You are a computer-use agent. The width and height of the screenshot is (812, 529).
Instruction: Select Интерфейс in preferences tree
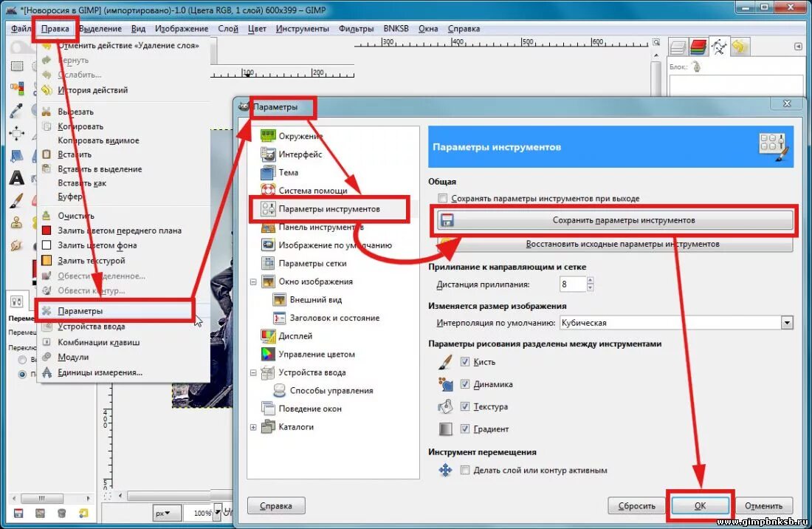[x=300, y=154]
